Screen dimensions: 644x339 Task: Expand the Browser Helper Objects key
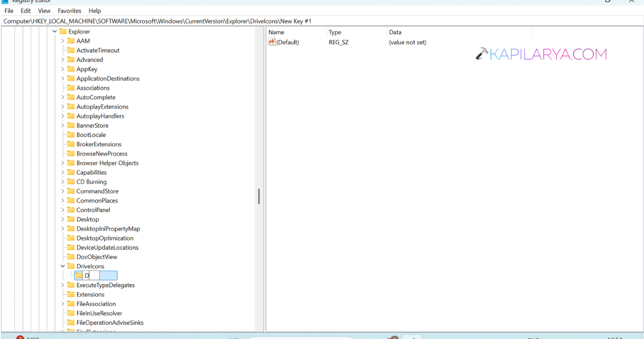point(63,163)
